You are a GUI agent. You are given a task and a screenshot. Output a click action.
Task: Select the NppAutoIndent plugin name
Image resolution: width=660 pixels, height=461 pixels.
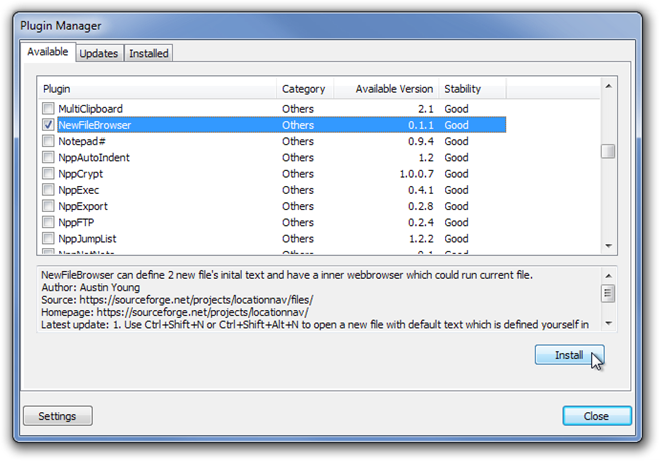[x=94, y=157]
